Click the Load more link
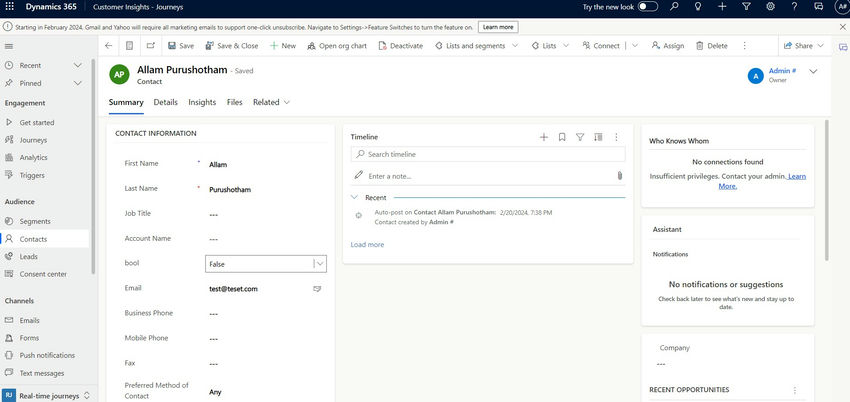 pyautogui.click(x=365, y=244)
